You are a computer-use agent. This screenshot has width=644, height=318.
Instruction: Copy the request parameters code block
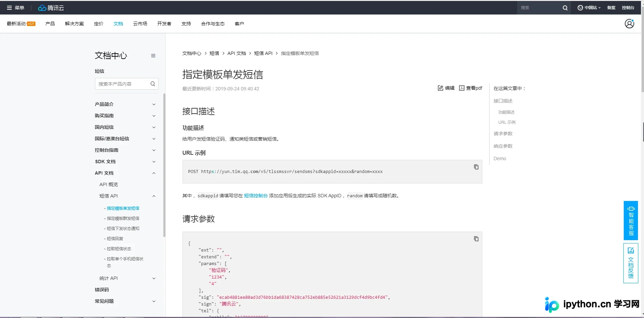[x=476, y=239]
